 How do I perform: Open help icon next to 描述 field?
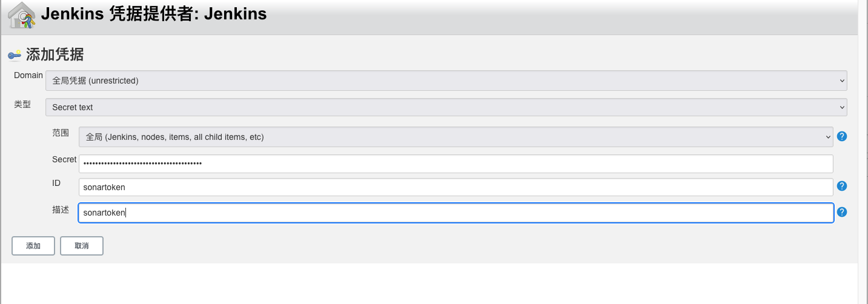[841, 212]
